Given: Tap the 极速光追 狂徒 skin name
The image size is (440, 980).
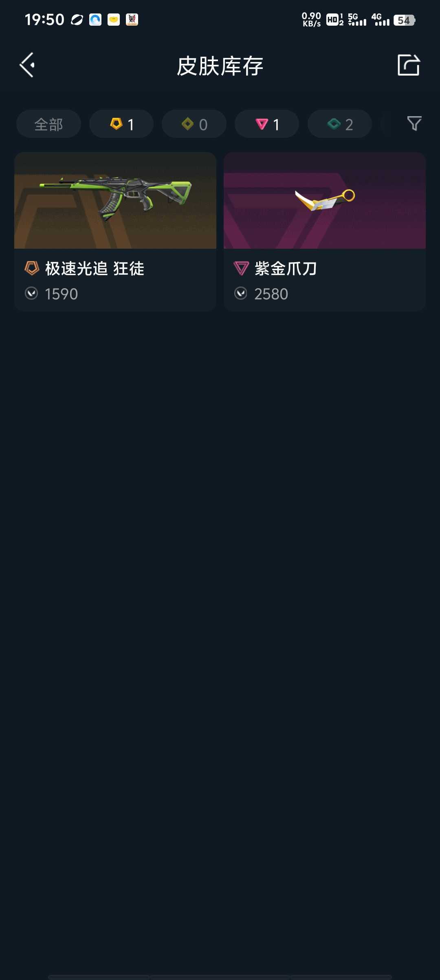Looking at the screenshot, I should point(95,269).
